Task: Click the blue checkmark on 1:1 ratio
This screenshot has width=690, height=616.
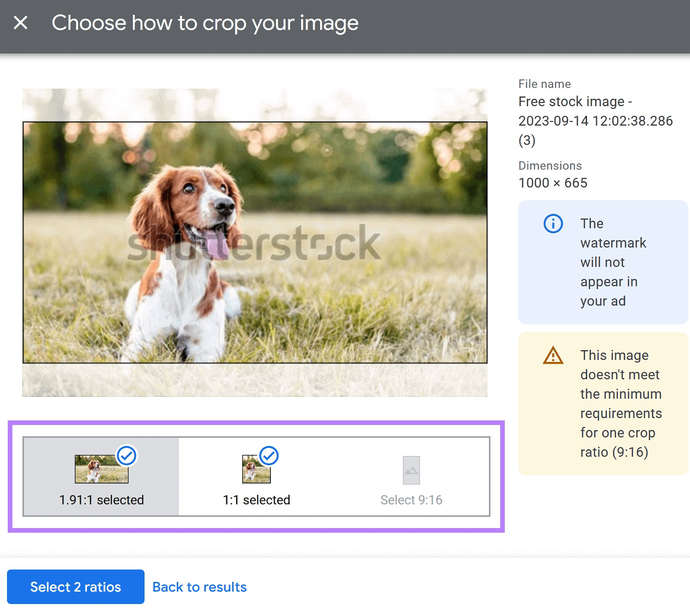Action: pyautogui.click(x=270, y=455)
